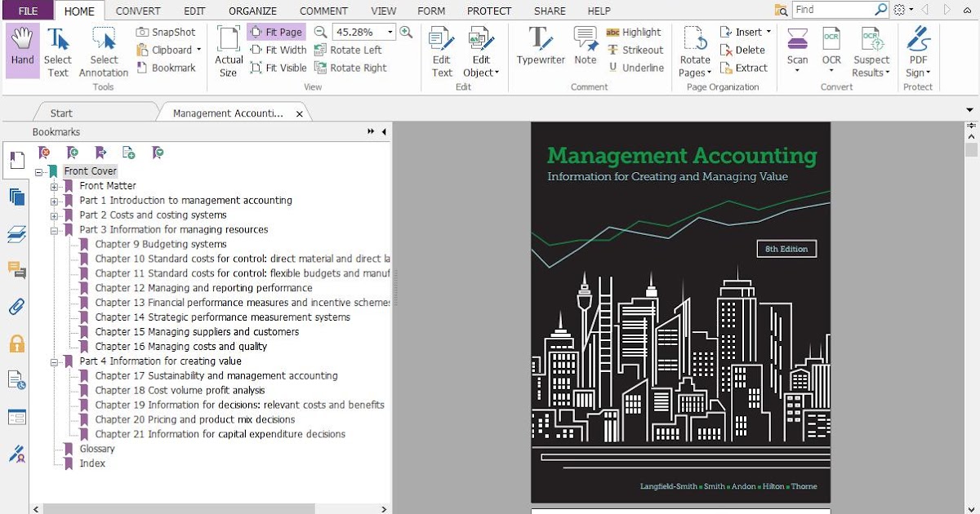Set view to Actual Size

[x=229, y=51]
